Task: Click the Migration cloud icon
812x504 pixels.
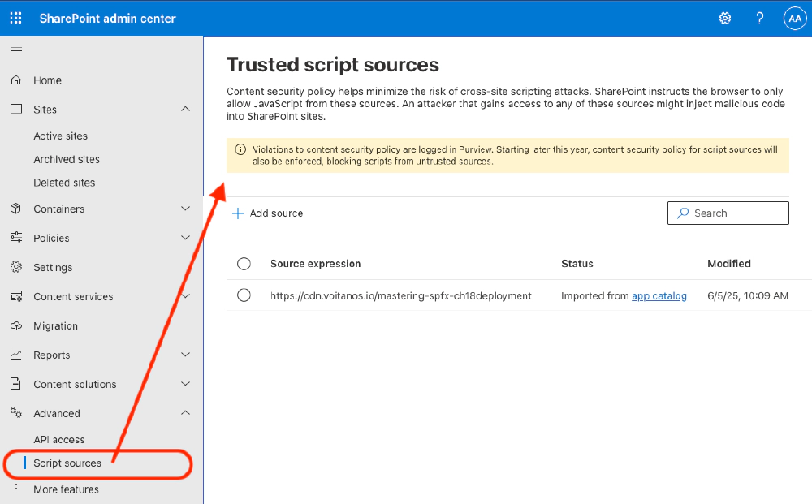Action: click(x=16, y=325)
